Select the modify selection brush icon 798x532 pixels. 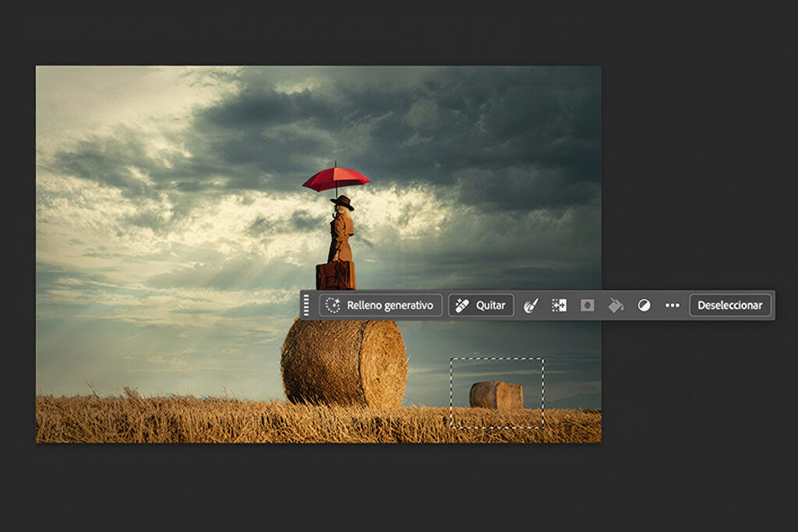pos(530,305)
